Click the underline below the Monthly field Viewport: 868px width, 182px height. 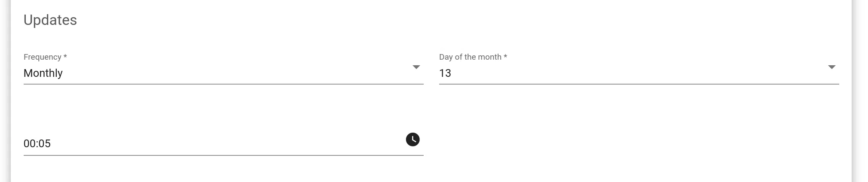[224, 84]
